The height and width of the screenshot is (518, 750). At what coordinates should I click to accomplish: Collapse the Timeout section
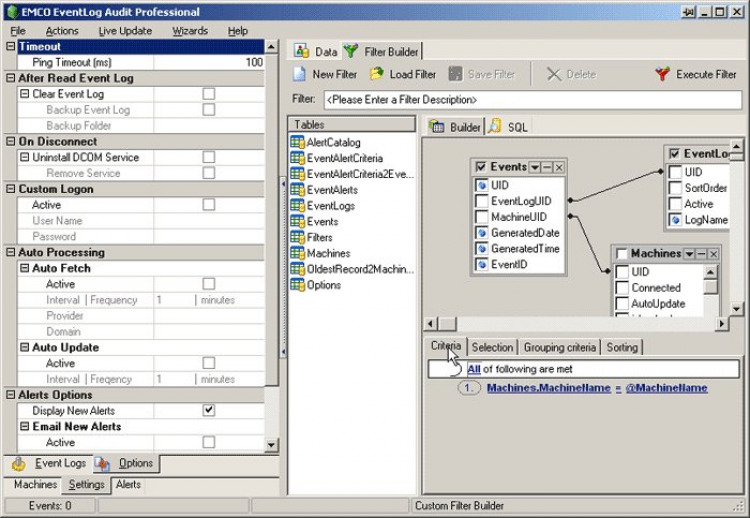click(x=11, y=46)
